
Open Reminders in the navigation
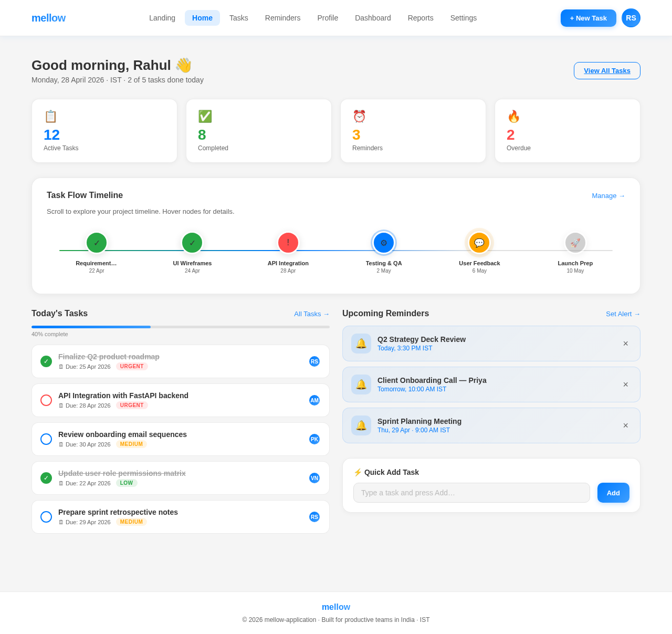click(282, 18)
